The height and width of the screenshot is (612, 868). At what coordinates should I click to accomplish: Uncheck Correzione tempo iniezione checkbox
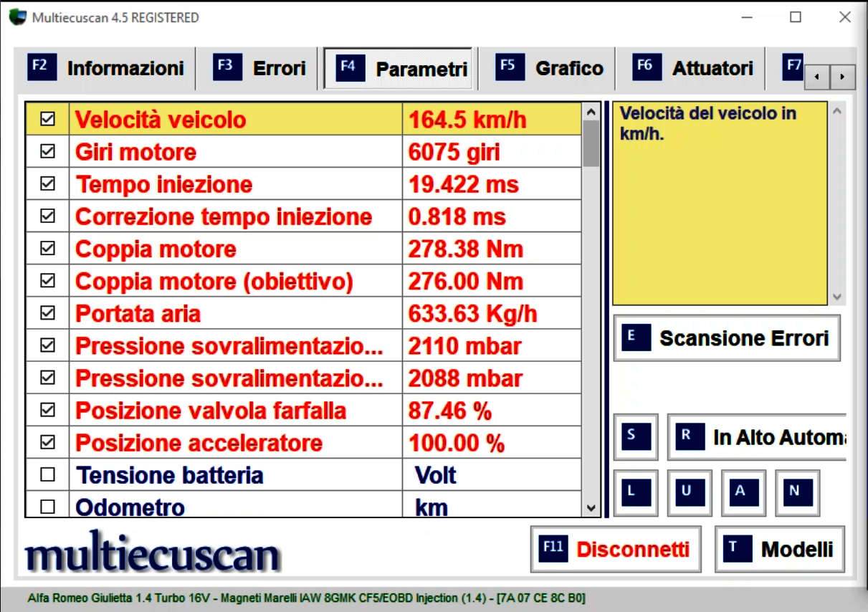click(x=47, y=216)
